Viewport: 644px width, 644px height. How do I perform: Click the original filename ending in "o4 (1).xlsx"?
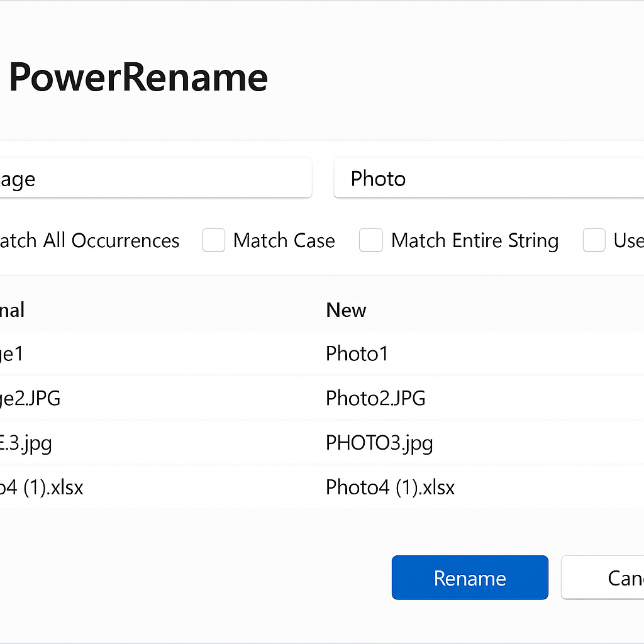point(42,487)
